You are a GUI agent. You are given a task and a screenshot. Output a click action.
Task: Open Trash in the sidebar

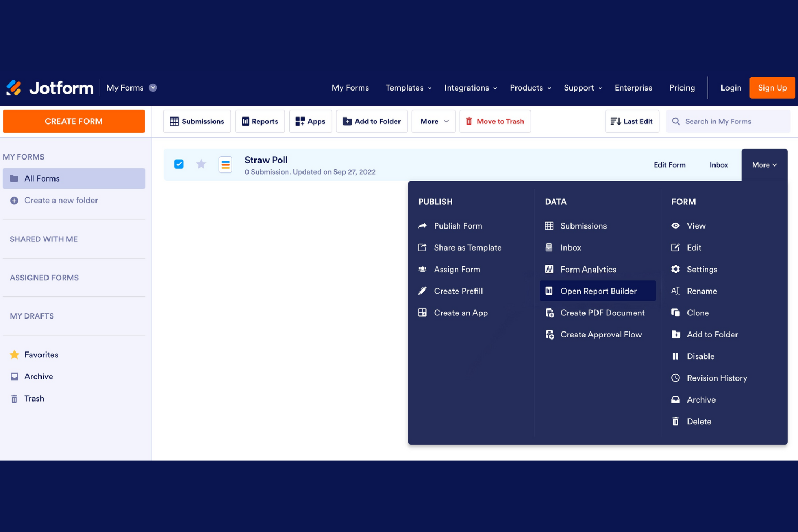pyautogui.click(x=34, y=399)
